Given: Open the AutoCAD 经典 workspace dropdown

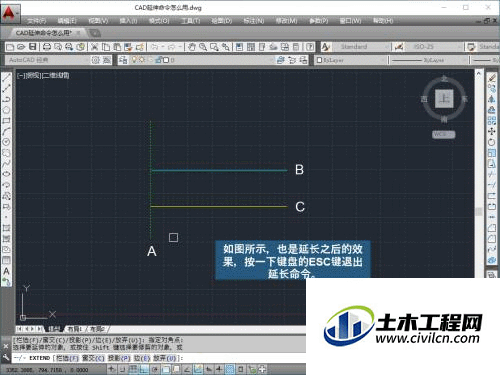Looking at the screenshot, I should coord(47,60).
